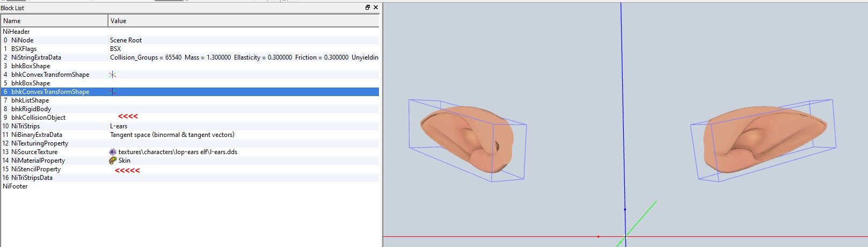
Task: Click the Block List panel title
Action: pos(12,8)
